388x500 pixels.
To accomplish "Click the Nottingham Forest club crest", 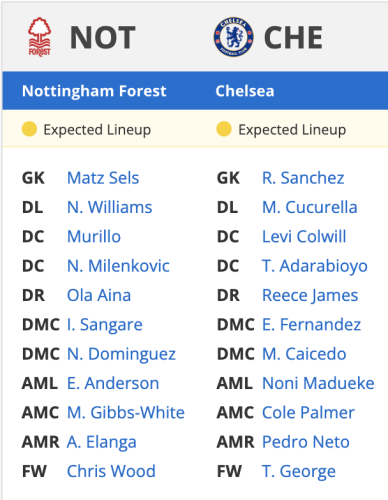I will pos(39,37).
